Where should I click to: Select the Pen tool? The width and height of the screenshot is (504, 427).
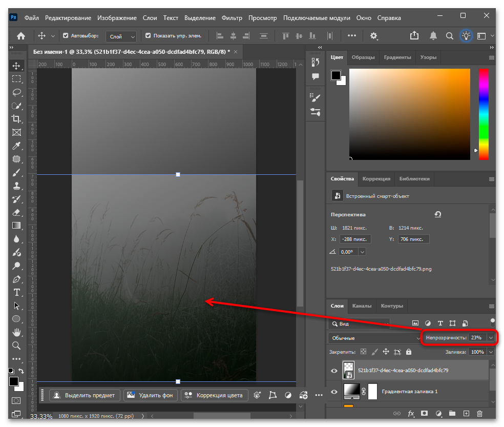pos(16,279)
